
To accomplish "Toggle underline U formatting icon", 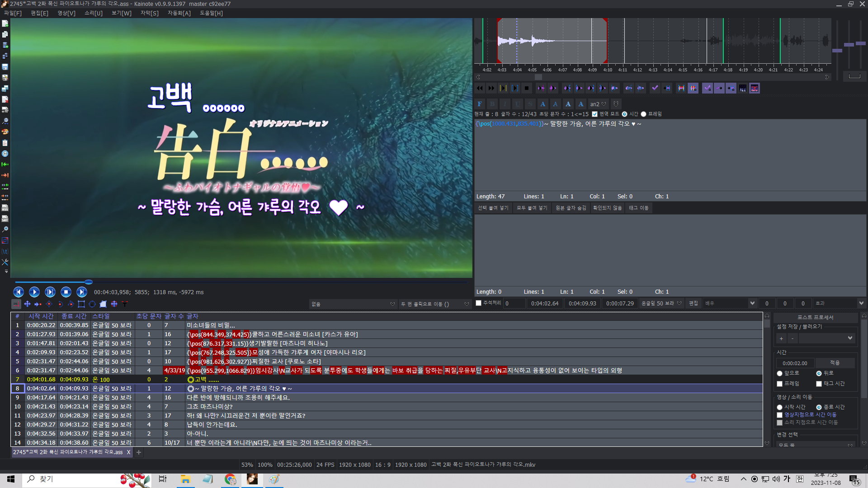I will (x=518, y=104).
